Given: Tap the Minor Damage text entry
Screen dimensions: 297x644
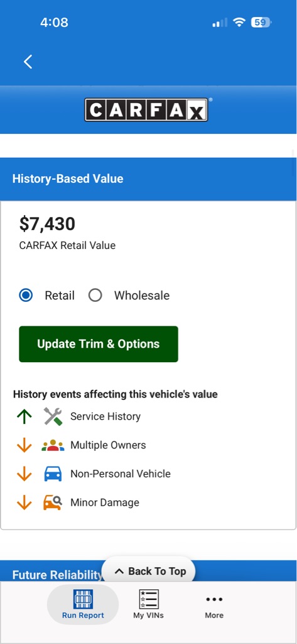Looking at the screenshot, I should tap(105, 502).
